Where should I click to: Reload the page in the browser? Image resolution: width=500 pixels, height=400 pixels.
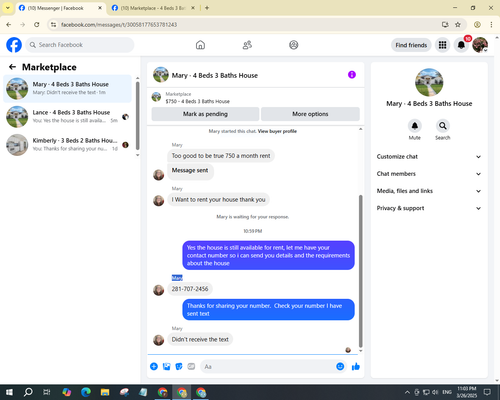(x=37, y=24)
